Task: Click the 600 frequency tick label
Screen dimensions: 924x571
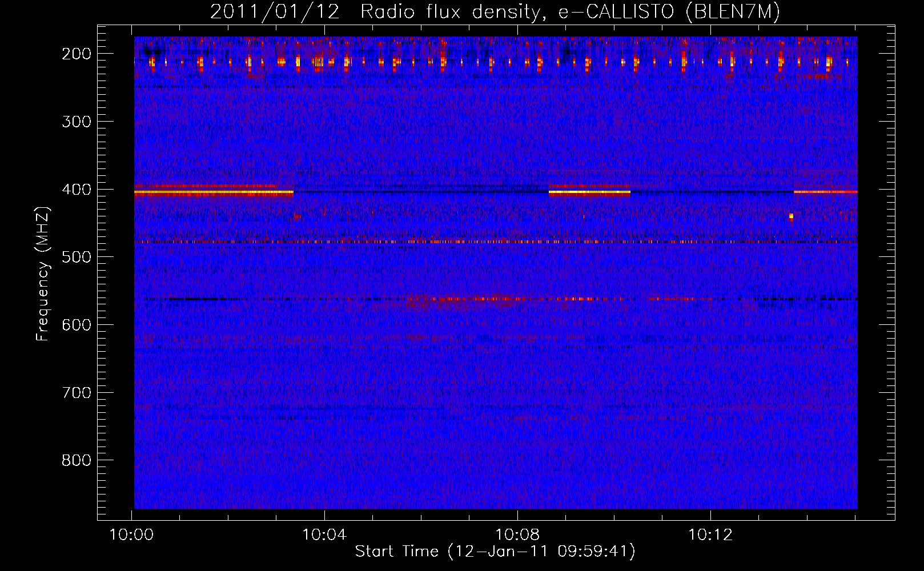Action: click(x=76, y=325)
